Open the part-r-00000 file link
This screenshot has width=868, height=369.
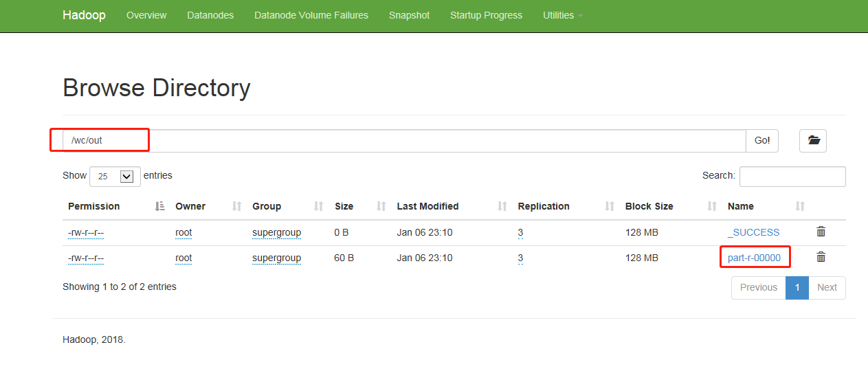pos(754,258)
